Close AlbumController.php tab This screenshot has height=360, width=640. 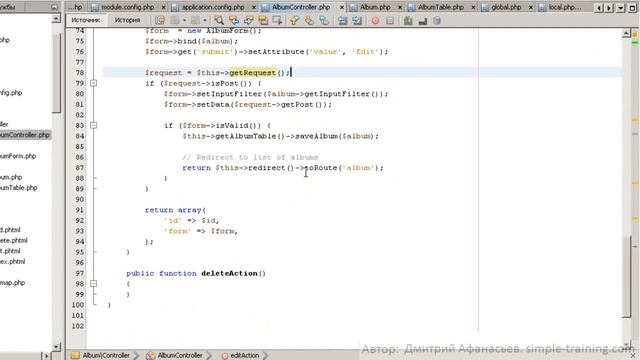(342, 7)
